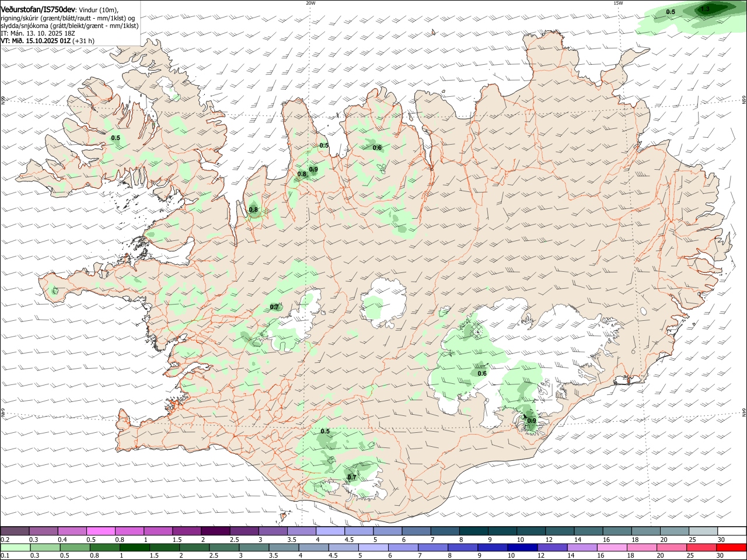
Task: Click the deep navy 10–12 swatch, lower legend row
Action: (522, 548)
